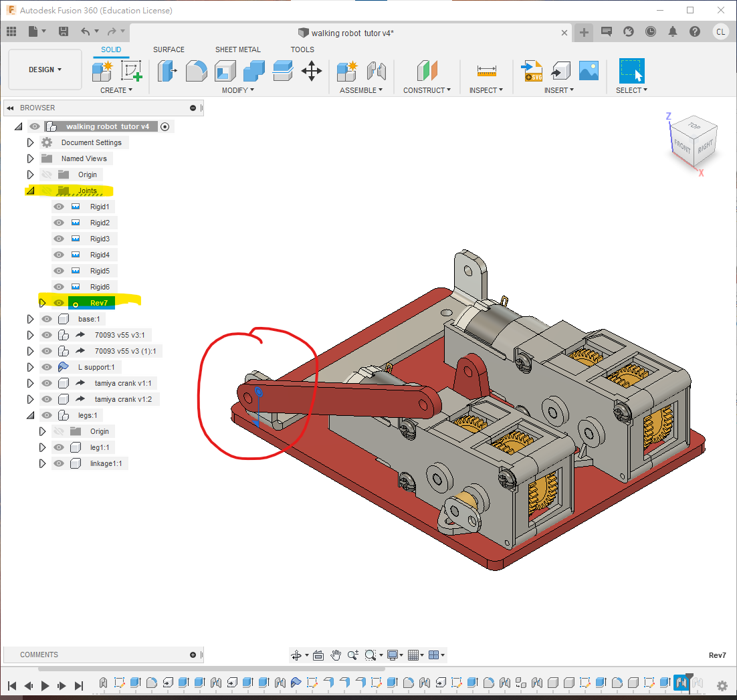This screenshot has width=737, height=700.
Task: Select the Move/Copy arrows icon
Action: (x=312, y=70)
